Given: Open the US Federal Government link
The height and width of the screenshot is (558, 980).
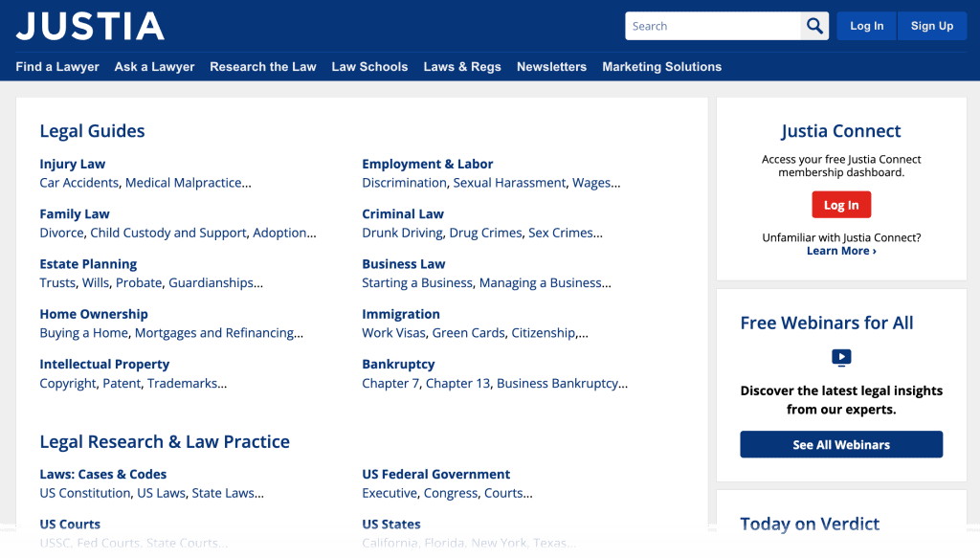Looking at the screenshot, I should (436, 474).
